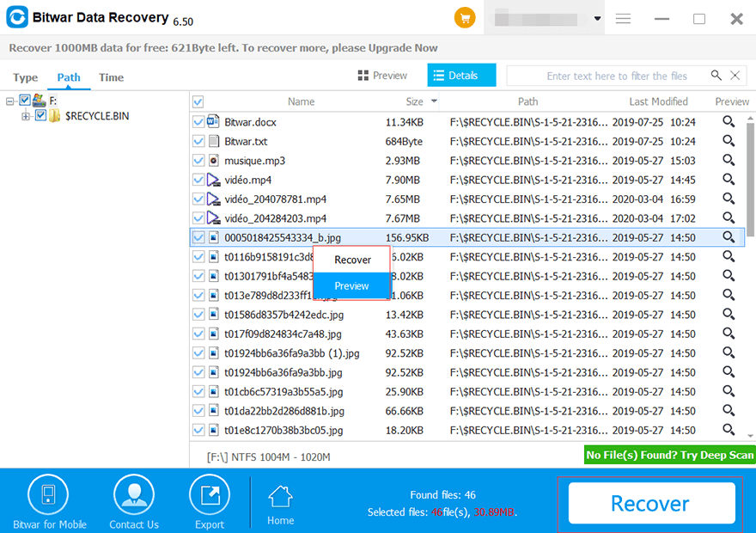Click the $RECYCLE.BIN folder icon

tap(54, 116)
